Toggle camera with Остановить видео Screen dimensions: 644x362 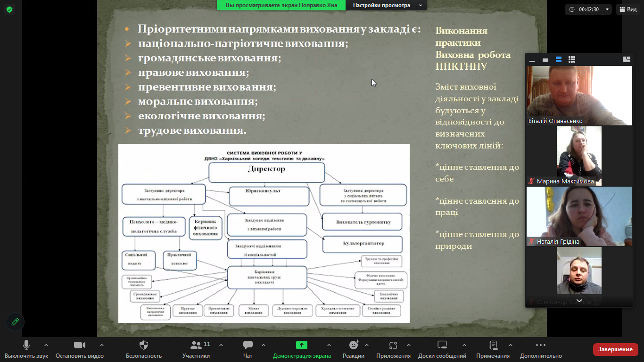pyautogui.click(x=79, y=345)
